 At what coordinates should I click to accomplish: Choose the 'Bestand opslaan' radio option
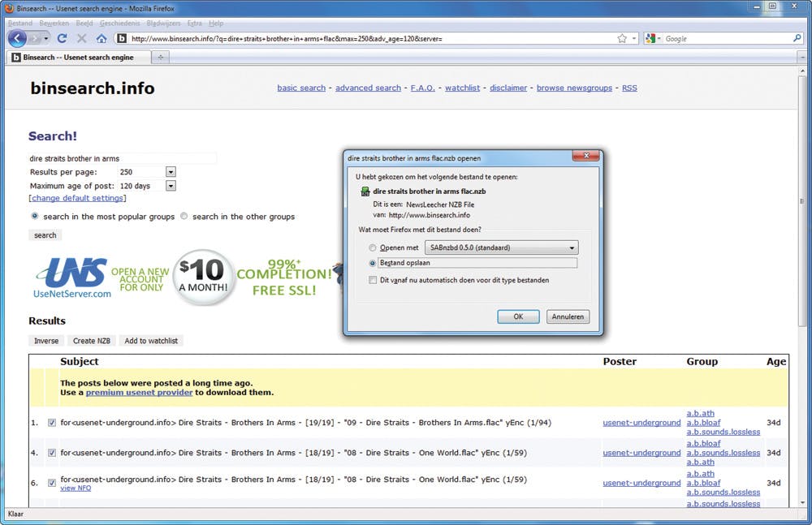coord(373,263)
